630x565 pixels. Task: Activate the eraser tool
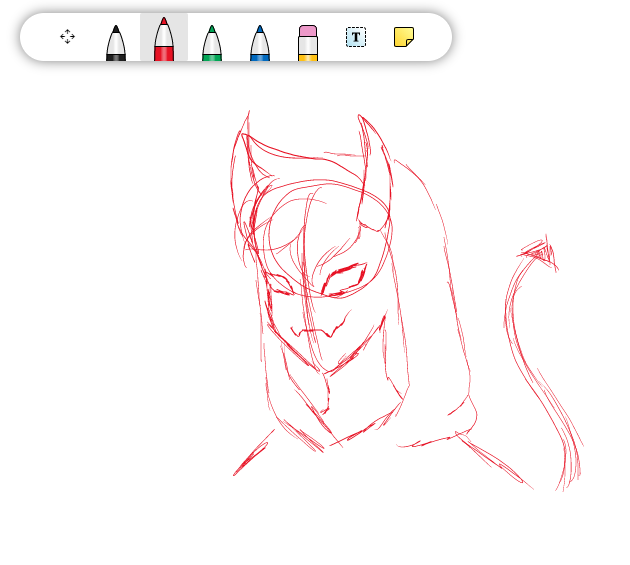click(x=308, y=43)
